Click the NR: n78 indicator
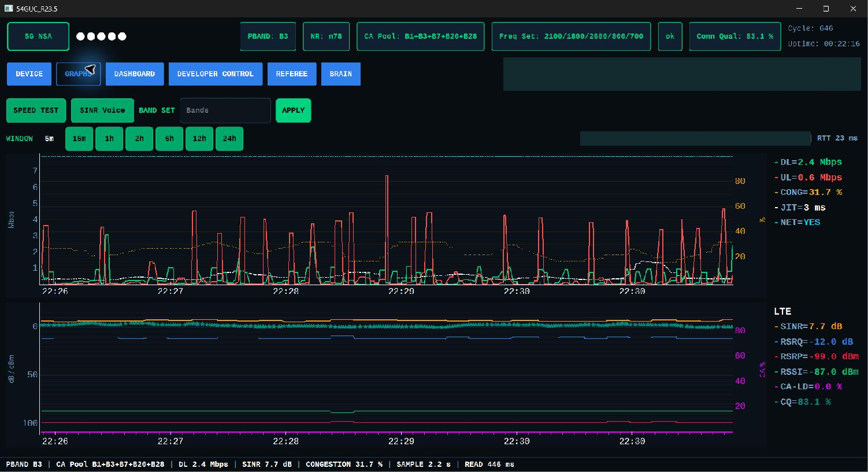This screenshot has width=868, height=472. (x=327, y=36)
